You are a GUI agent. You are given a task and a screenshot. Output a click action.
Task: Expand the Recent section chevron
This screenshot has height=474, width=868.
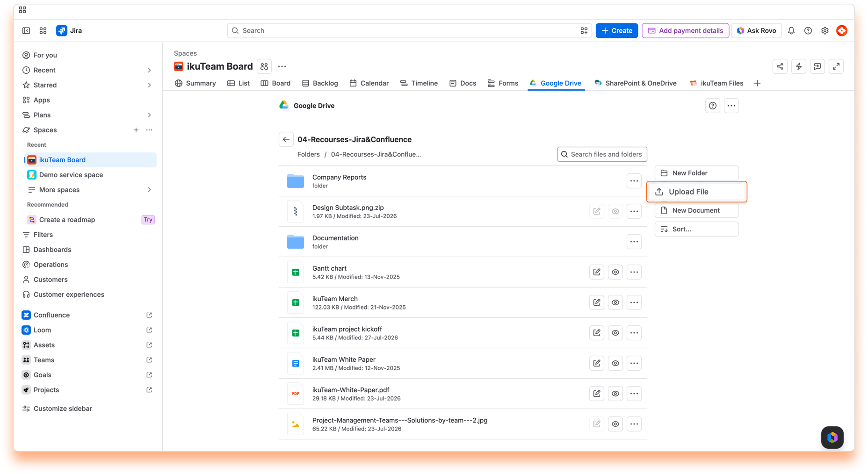coord(149,70)
